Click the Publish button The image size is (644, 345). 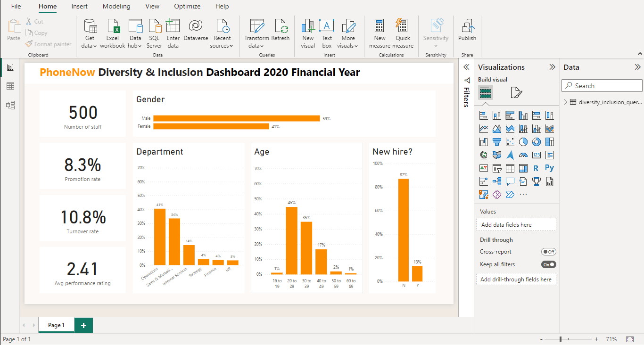click(x=467, y=31)
